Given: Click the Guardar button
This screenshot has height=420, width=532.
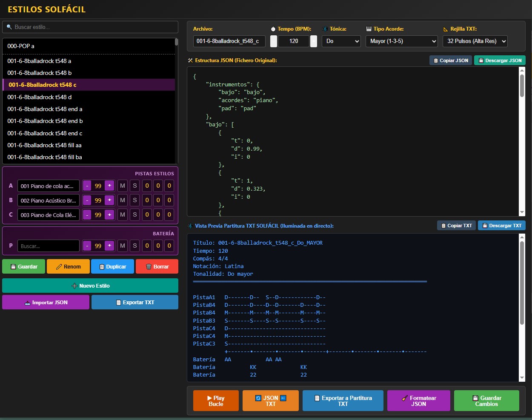Looking at the screenshot, I should [x=23, y=266].
